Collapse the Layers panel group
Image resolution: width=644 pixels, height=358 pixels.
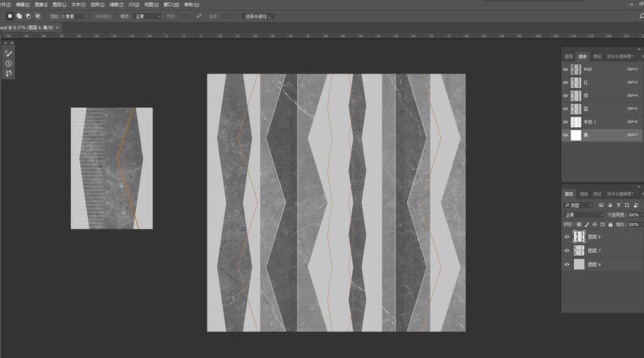pyautogui.click(x=639, y=187)
